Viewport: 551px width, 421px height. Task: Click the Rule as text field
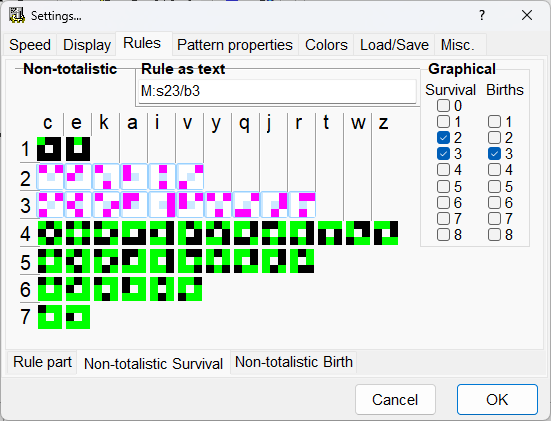(277, 91)
